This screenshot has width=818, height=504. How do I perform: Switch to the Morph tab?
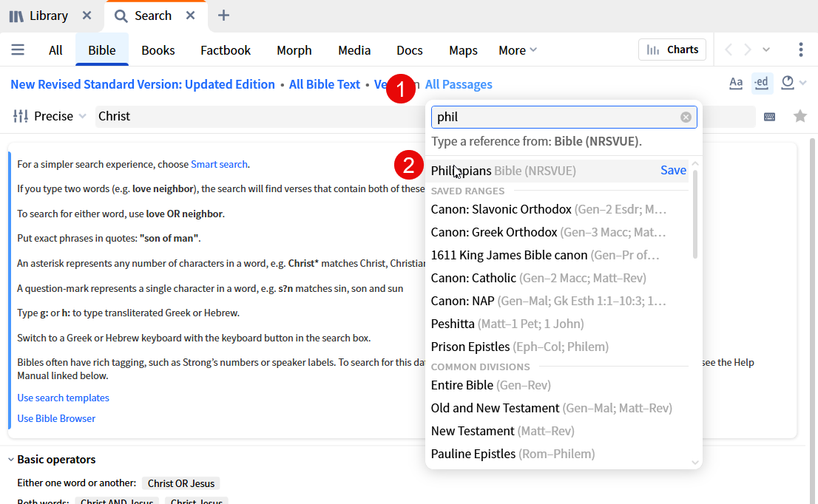coord(294,50)
